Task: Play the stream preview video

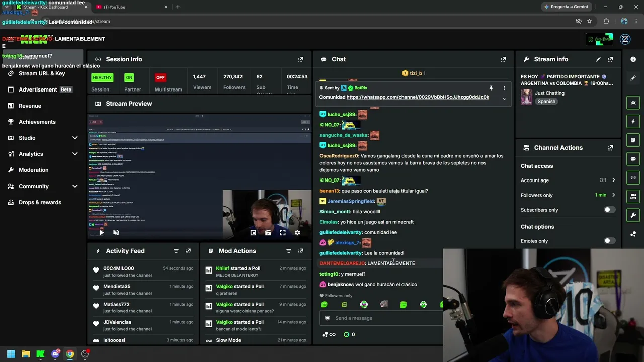Action: [x=101, y=232]
